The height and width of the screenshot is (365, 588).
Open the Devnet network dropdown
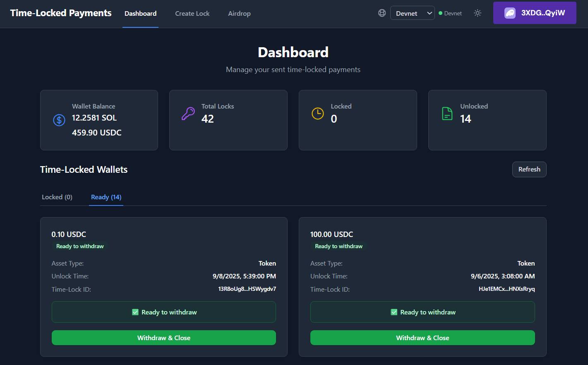(412, 13)
